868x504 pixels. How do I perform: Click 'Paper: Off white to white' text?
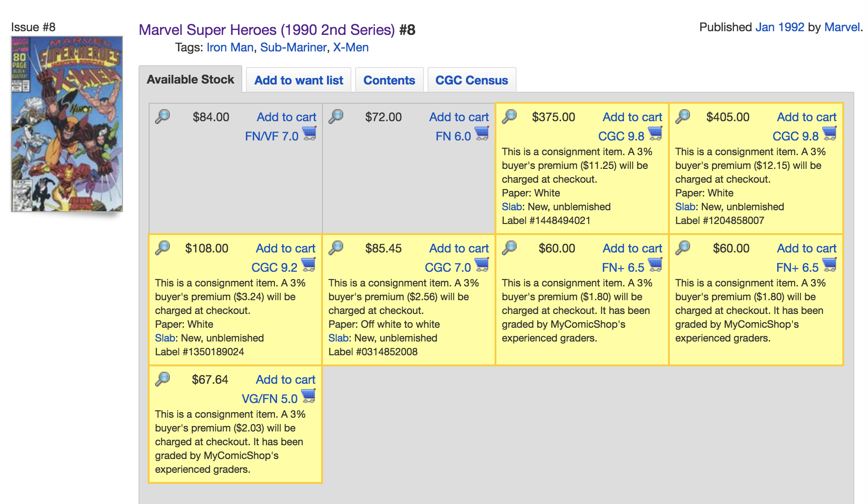click(384, 324)
